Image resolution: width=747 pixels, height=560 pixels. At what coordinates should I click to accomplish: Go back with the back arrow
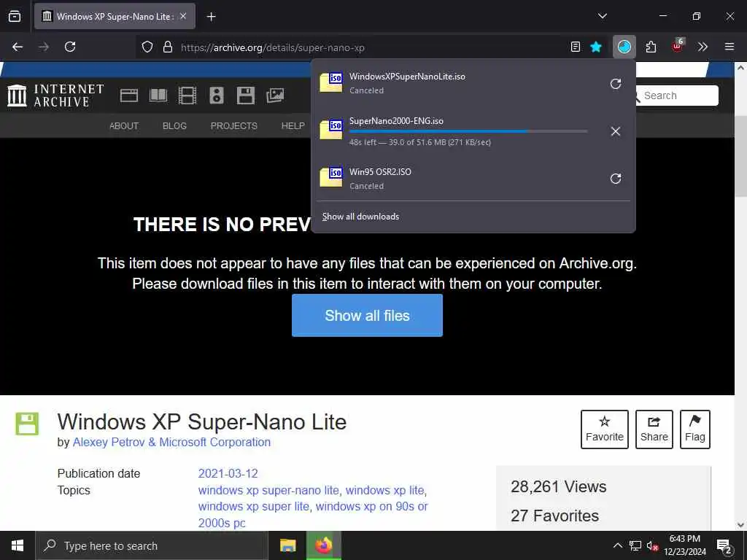pyautogui.click(x=18, y=47)
